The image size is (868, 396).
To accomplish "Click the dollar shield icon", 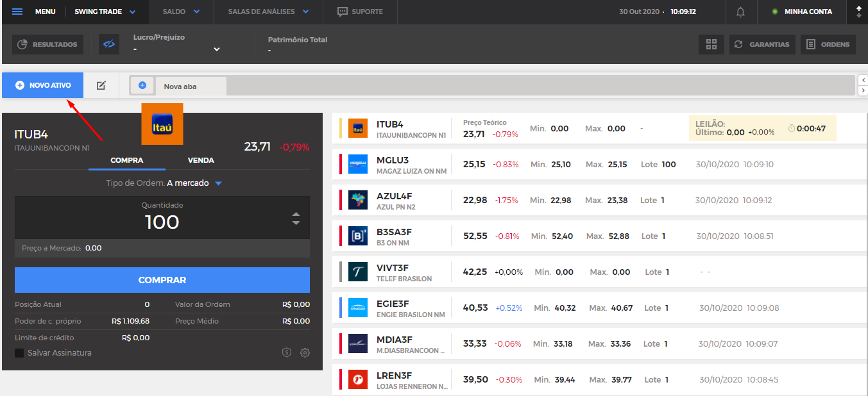I will pos(287,352).
